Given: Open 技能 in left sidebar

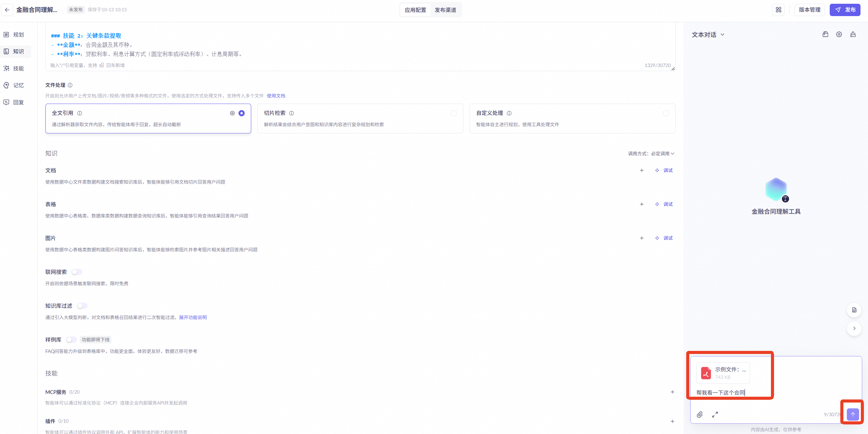Looking at the screenshot, I should pos(18,68).
